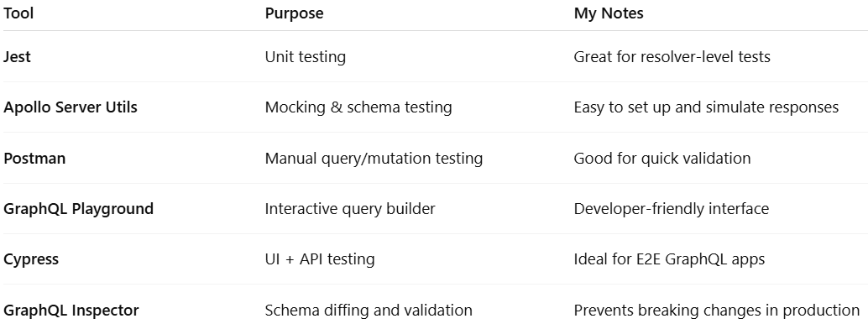Click Schema diffing and validation text
This screenshot has width=868, height=329.
coord(369,311)
